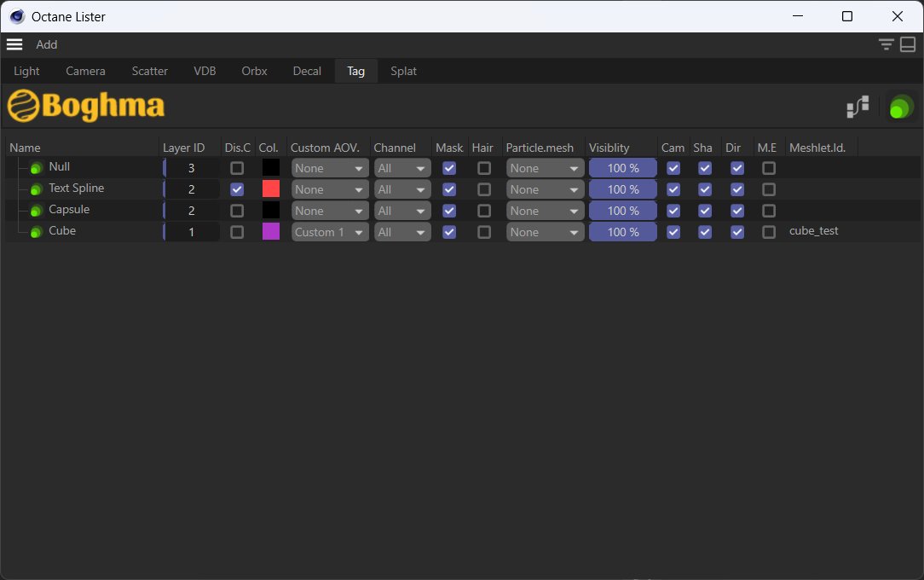The image size is (924, 580).
Task: Click Layer ID field with value 3
Action: (192, 168)
